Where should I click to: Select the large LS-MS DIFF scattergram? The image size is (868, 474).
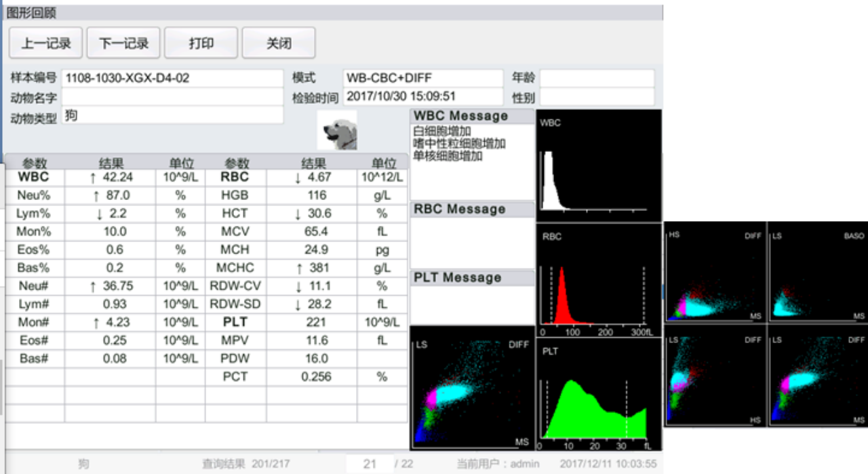[x=472, y=387]
